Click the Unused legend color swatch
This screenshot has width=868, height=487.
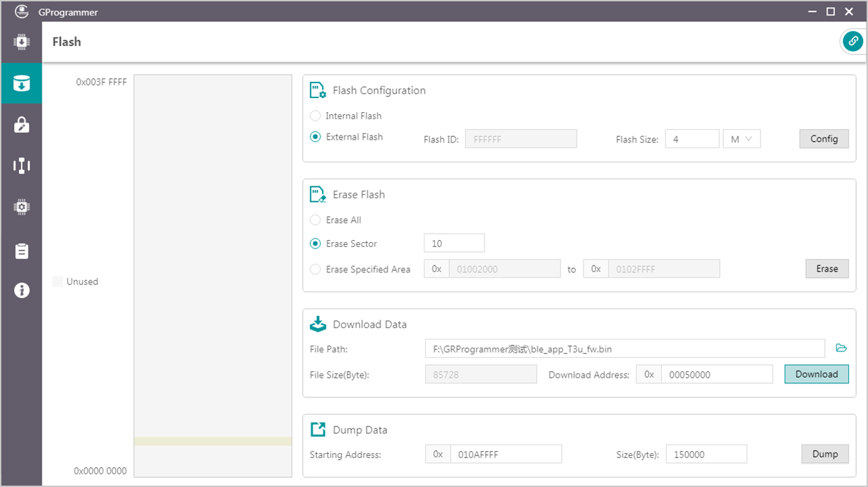[58, 282]
